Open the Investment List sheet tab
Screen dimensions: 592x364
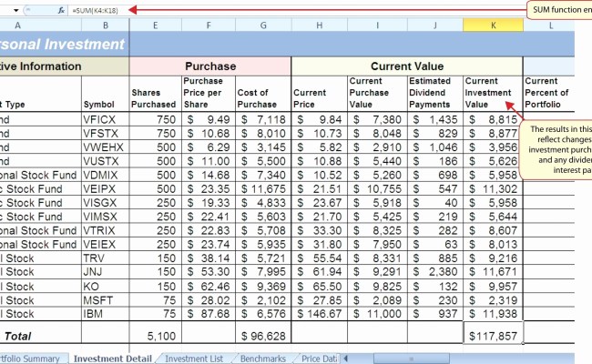(x=194, y=359)
